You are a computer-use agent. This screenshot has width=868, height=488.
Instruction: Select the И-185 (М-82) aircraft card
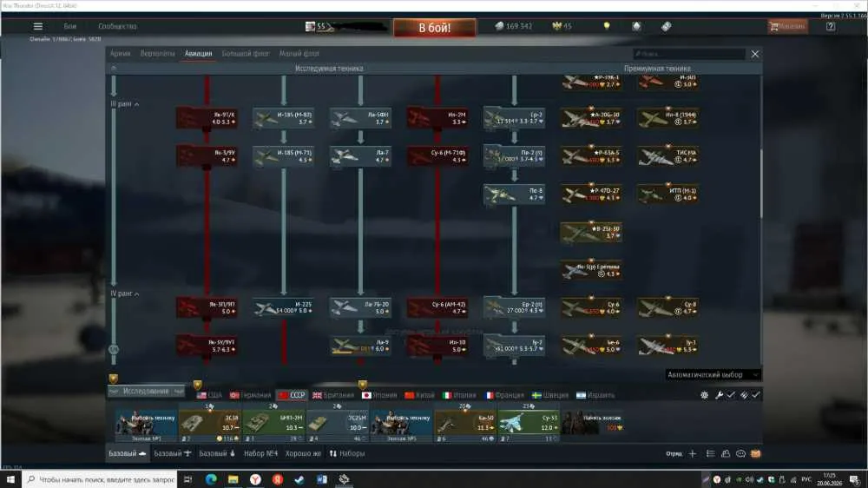click(284, 118)
